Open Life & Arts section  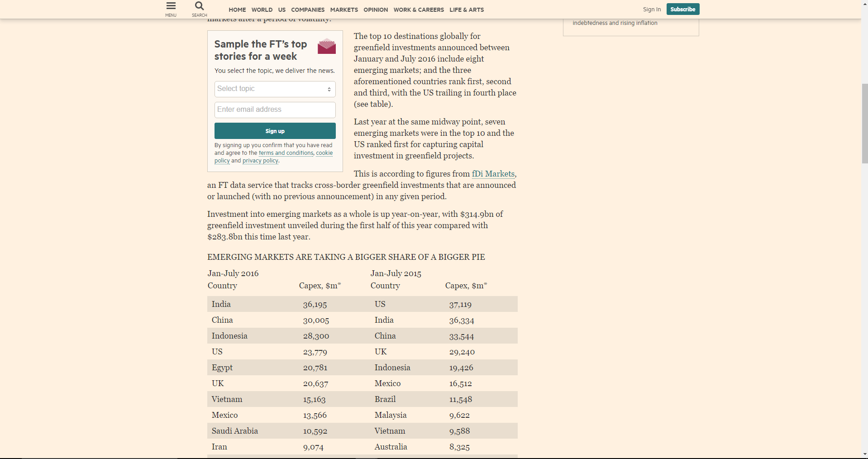[467, 10]
